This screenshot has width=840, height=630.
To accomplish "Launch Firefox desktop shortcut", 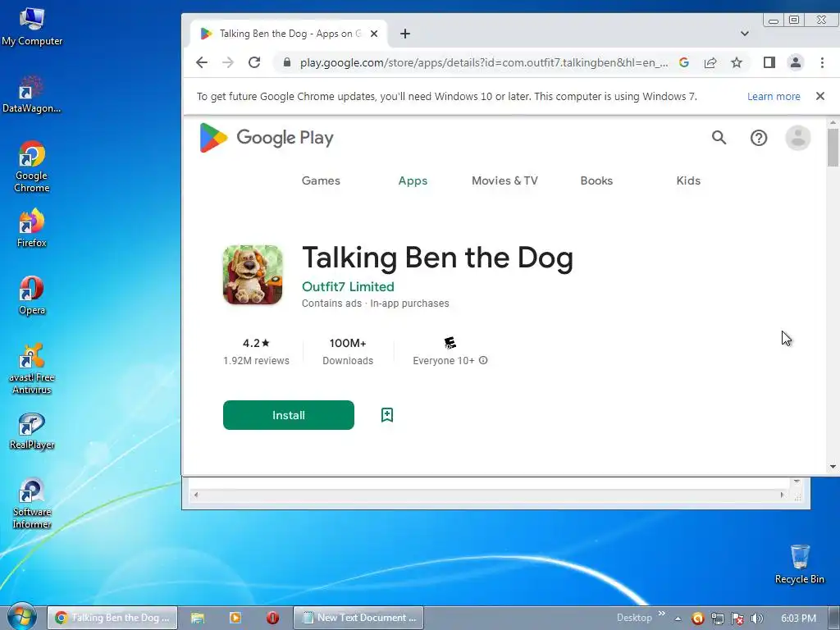I will click(x=32, y=228).
